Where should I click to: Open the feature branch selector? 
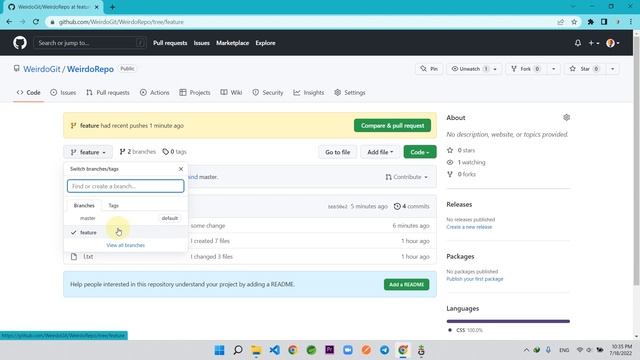(x=88, y=152)
